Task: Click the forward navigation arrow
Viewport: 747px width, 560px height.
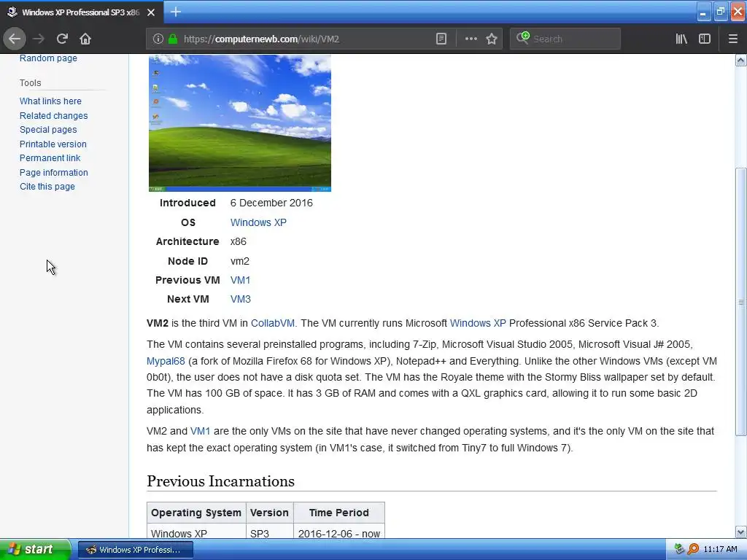Action: click(39, 39)
